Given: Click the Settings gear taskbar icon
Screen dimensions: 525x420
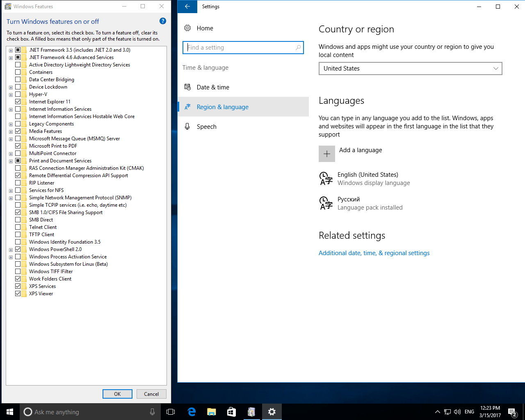Looking at the screenshot, I should click(272, 412).
